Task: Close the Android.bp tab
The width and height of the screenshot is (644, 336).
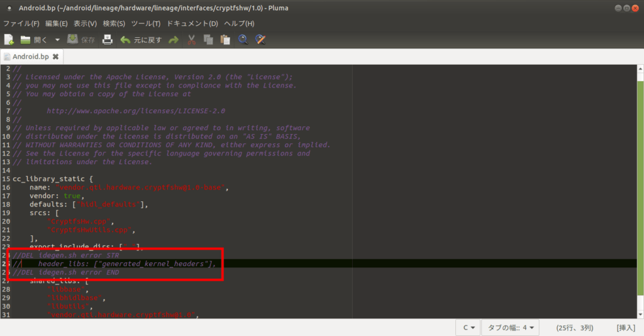Action: (55, 57)
